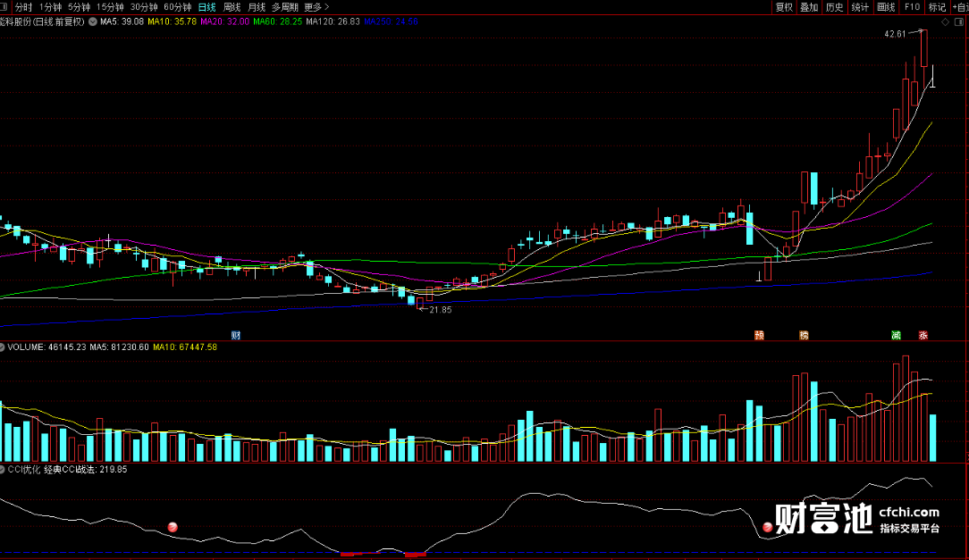969x560 pixels.
Task: Click the MA20: 32.00 label
Action: tap(225, 21)
